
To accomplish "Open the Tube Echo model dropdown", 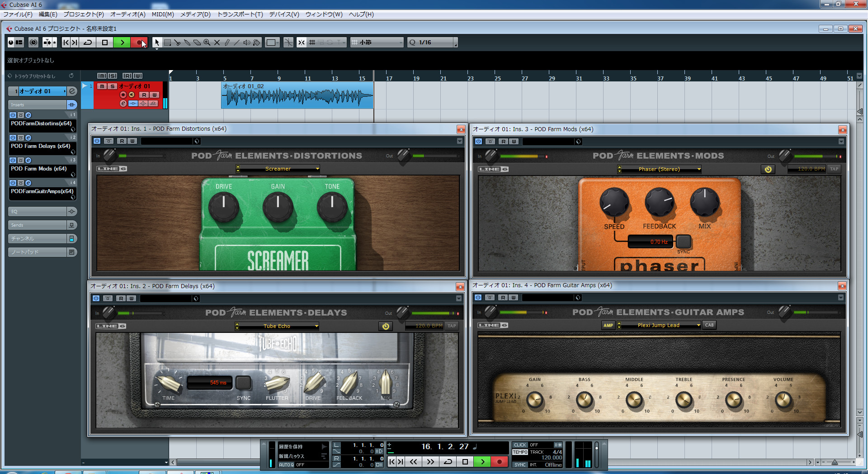I will [x=277, y=326].
